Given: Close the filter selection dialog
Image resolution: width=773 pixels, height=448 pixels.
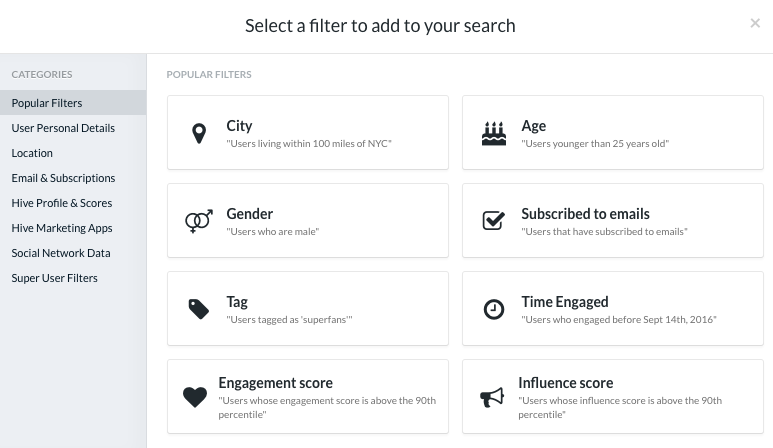Looking at the screenshot, I should pos(755,23).
